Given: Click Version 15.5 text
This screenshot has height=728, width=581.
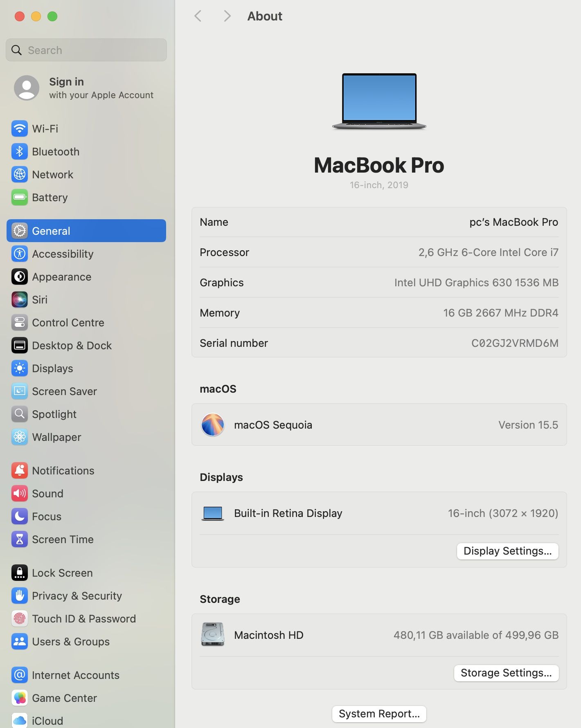Looking at the screenshot, I should click(528, 425).
